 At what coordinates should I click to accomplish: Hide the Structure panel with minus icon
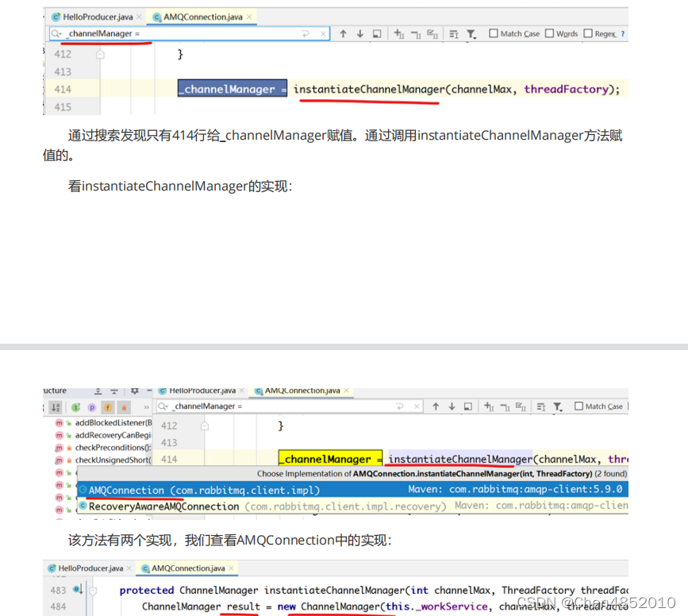(x=148, y=391)
